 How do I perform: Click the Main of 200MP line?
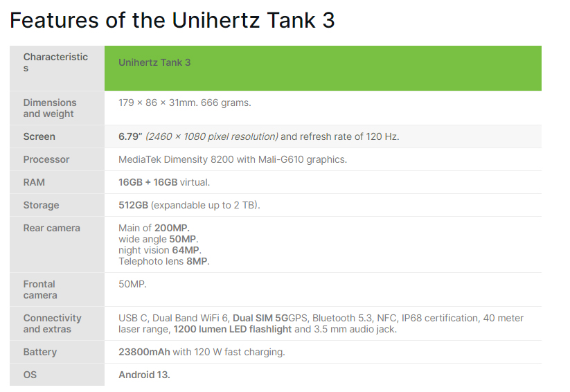(x=154, y=228)
